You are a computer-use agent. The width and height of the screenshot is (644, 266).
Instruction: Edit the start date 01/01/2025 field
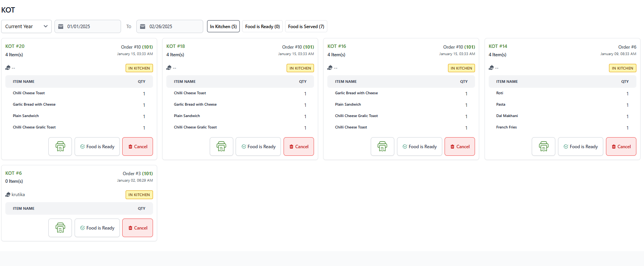tap(91, 27)
